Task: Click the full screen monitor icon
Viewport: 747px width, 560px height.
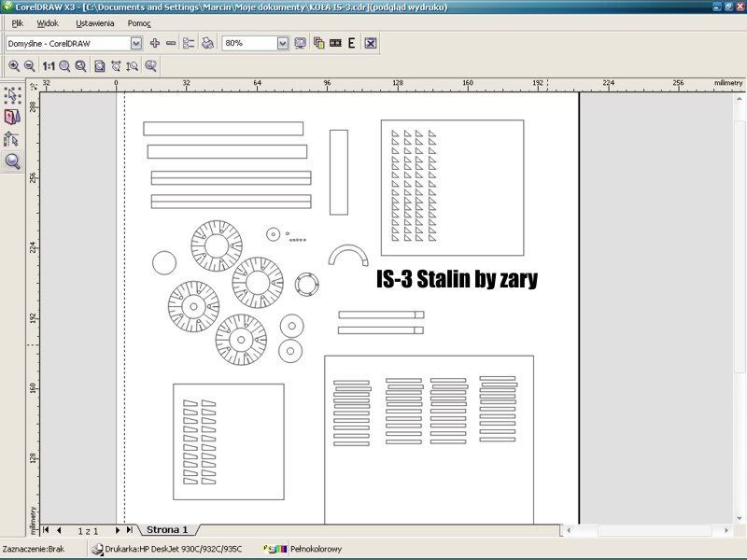Action: [300, 43]
